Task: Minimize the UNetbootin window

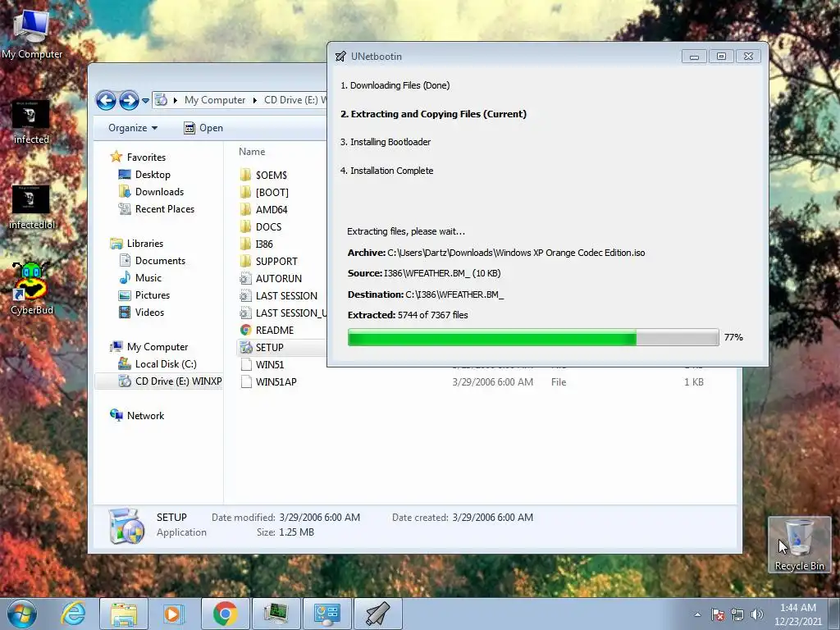Action: pos(694,57)
